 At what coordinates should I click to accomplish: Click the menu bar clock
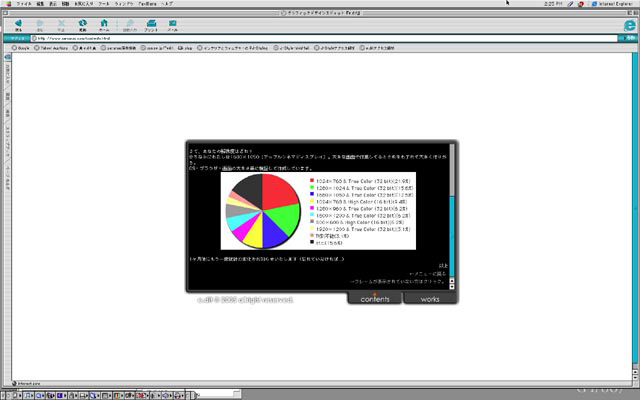(x=553, y=4)
